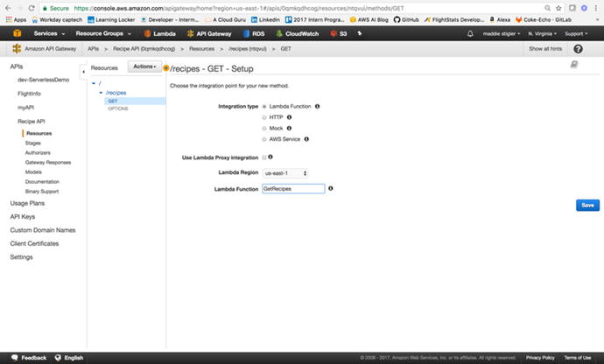Click the Mock info icon
The width and height of the screenshot is (604, 364).
[289, 129]
